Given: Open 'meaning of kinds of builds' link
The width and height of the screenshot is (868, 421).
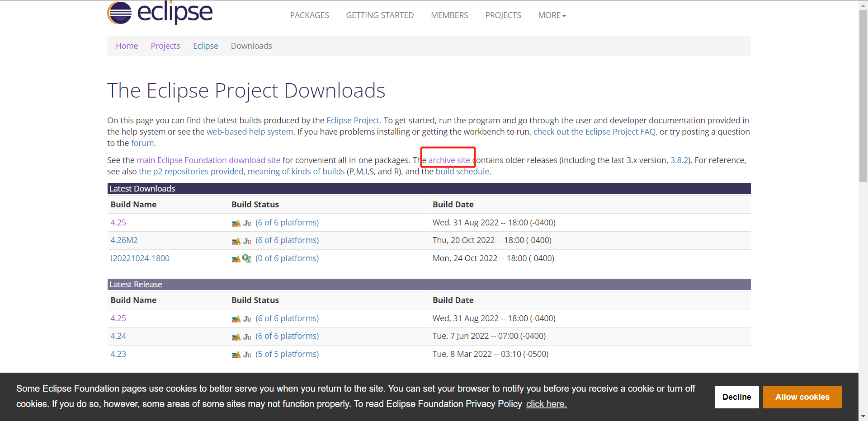Looking at the screenshot, I should 296,172.
